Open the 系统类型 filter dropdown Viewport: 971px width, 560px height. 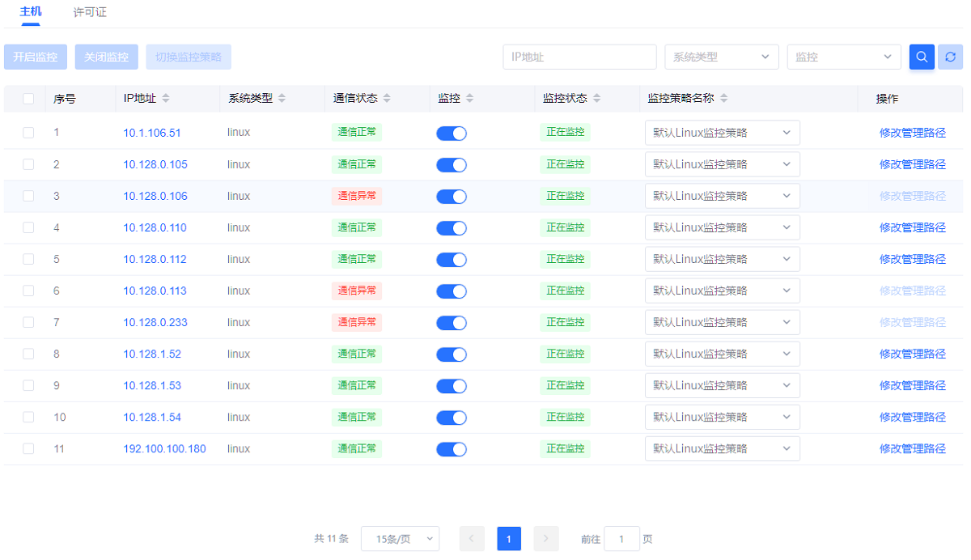tap(721, 57)
